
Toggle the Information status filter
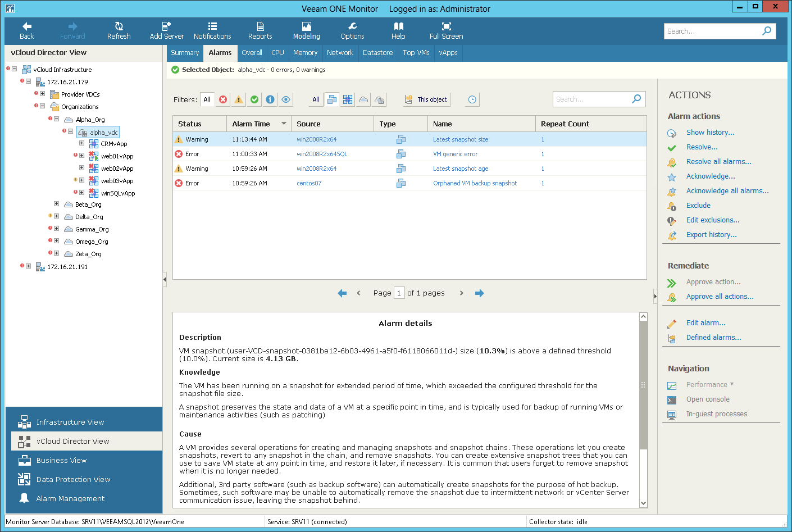(270, 99)
